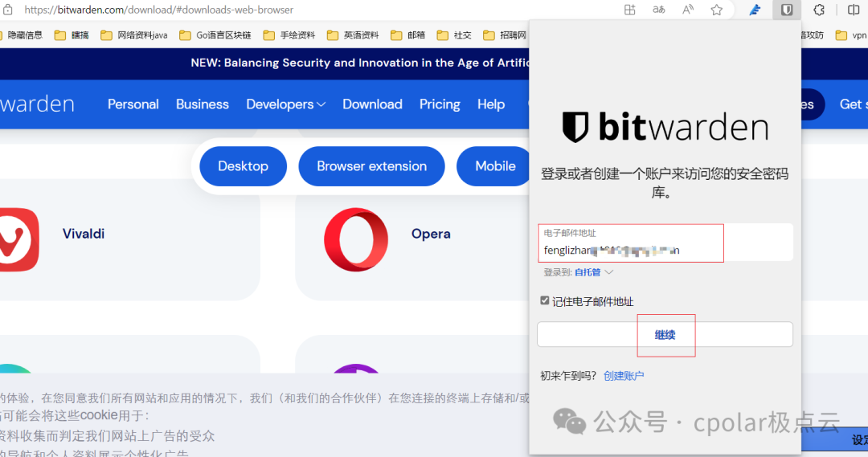Open the 社交 bookmark folder
The height and width of the screenshot is (457, 868).
pyautogui.click(x=454, y=35)
